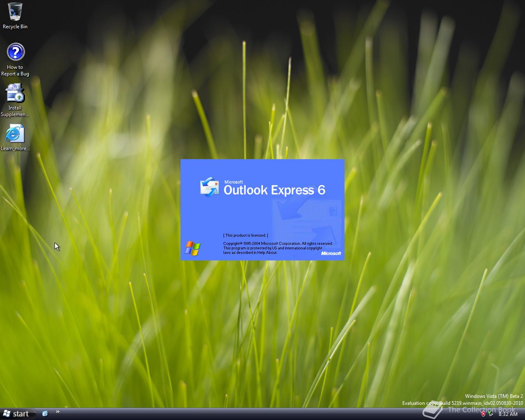Launch Outlook Express from quick launch icon
The image size is (525, 420).
(x=45, y=413)
